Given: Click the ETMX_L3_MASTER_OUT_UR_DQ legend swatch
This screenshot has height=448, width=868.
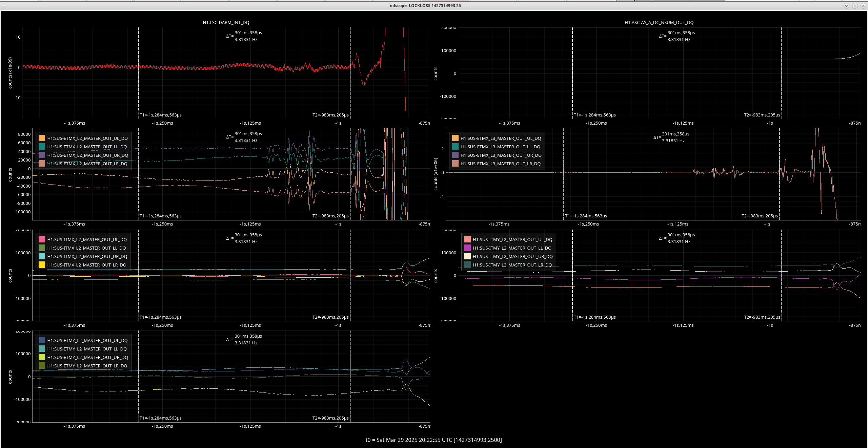Looking at the screenshot, I should tap(455, 155).
